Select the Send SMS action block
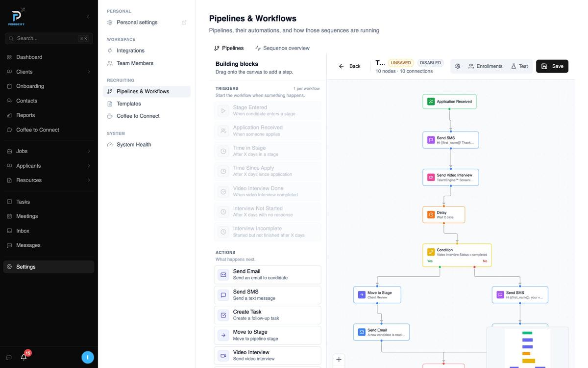The width and height of the screenshot is (588, 368). coord(268,295)
